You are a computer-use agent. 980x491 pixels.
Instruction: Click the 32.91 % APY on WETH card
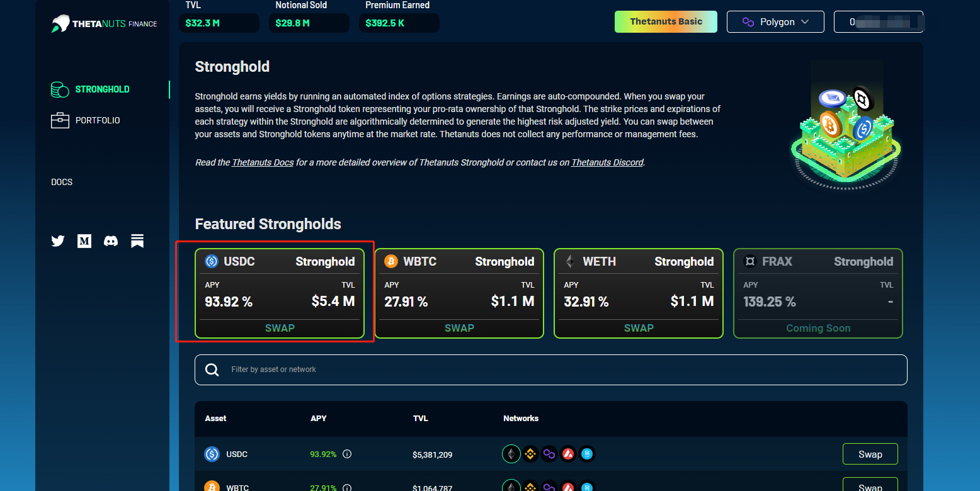pos(586,302)
